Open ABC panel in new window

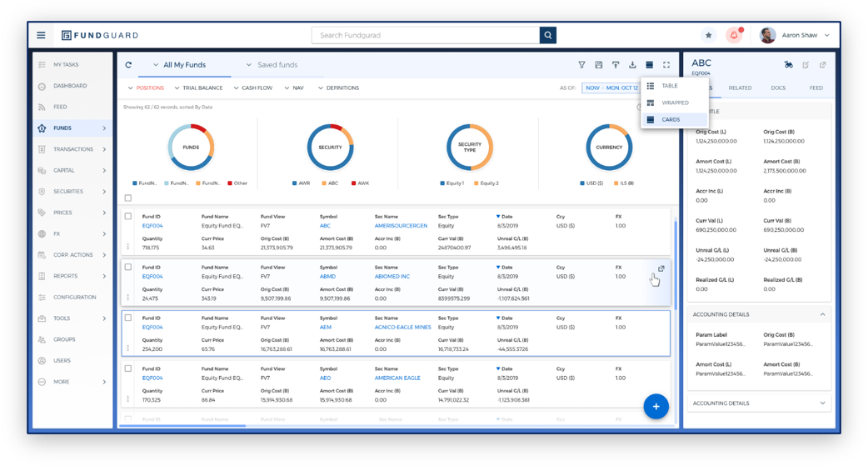(823, 65)
